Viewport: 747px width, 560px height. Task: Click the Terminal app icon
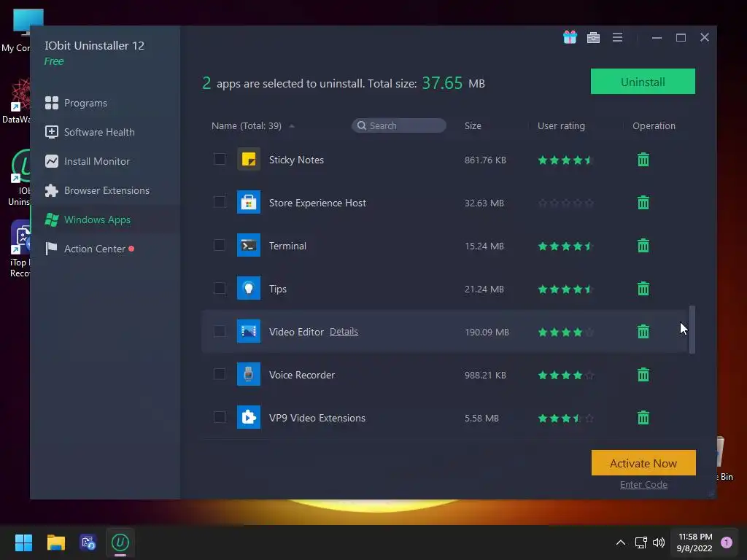click(x=249, y=245)
